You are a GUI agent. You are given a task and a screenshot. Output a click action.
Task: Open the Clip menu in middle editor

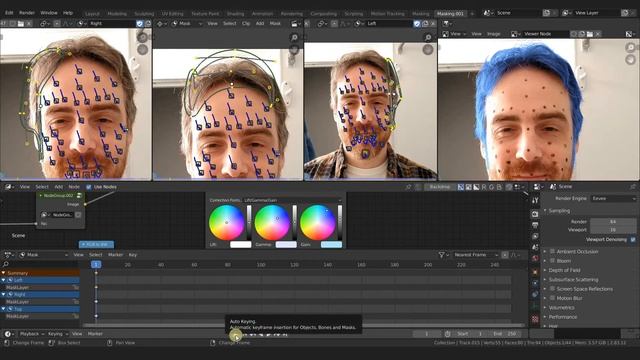pos(246,24)
